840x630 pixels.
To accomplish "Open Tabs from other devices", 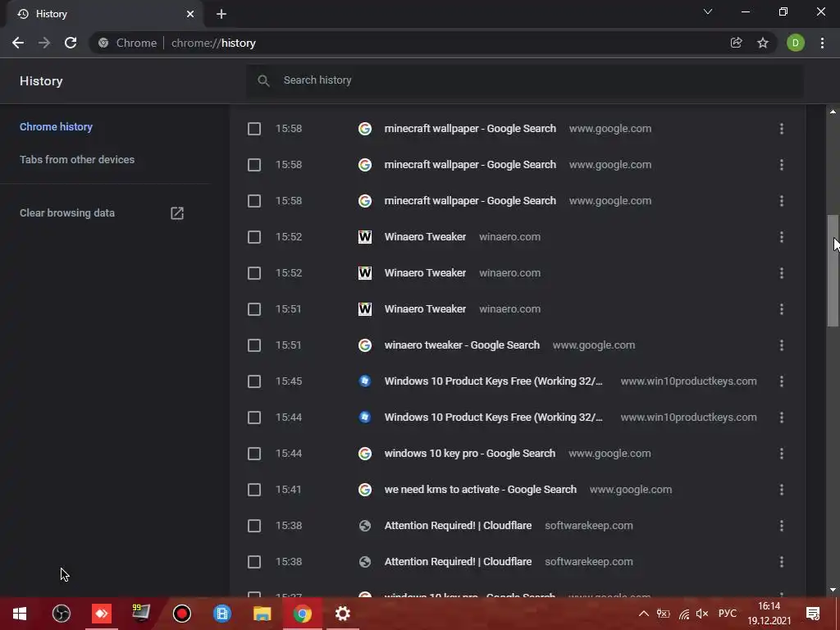I will point(77,160).
